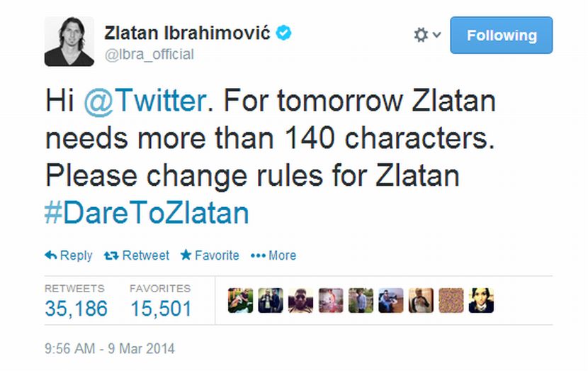Click the eighth retweeter avatar with patterned image

coord(451,301)
